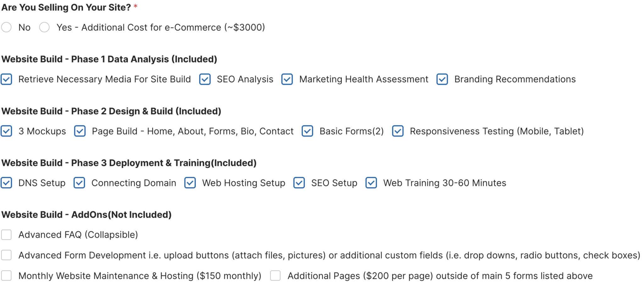Toggle Responsiveness Testing checkbox

[x=398, y=131]
